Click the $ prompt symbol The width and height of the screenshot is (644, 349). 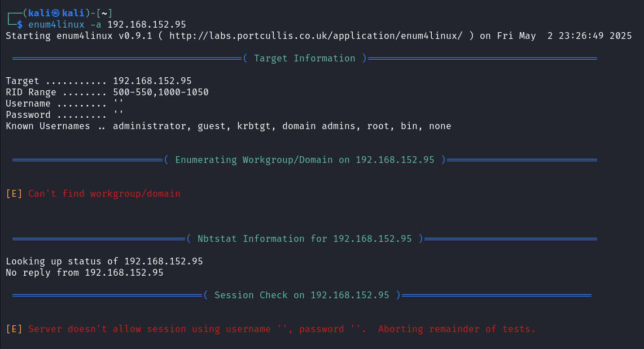pyautogui.click(x=19, y=25)
